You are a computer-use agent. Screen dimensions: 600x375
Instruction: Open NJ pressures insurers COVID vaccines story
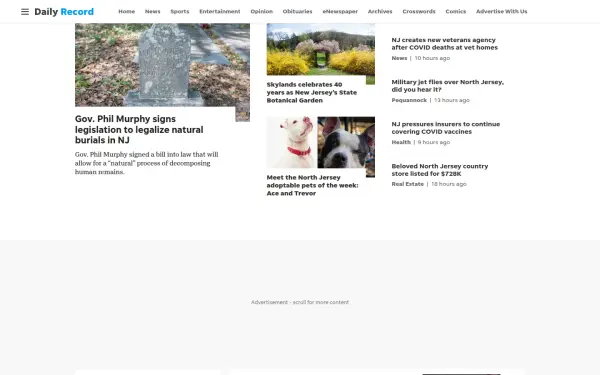(x=446, y=128)
